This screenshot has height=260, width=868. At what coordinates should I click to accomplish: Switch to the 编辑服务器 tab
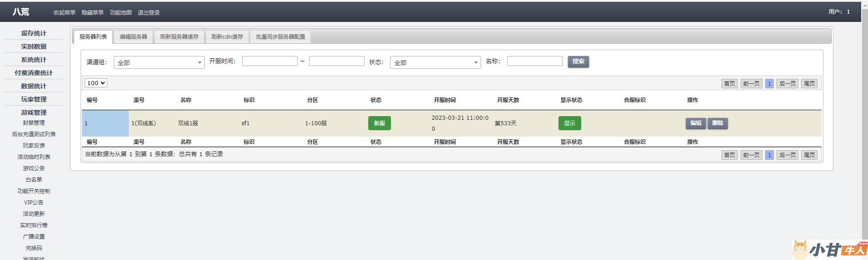coord(133,37)
